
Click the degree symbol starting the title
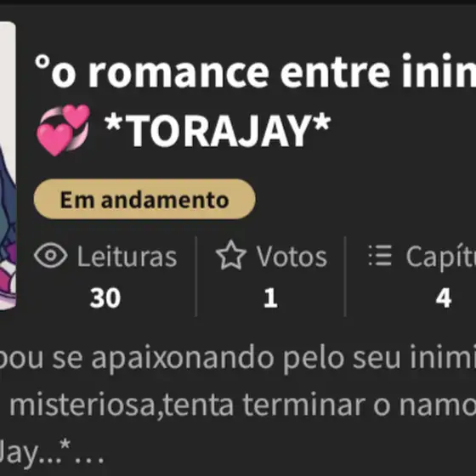[x=42, y=62]
